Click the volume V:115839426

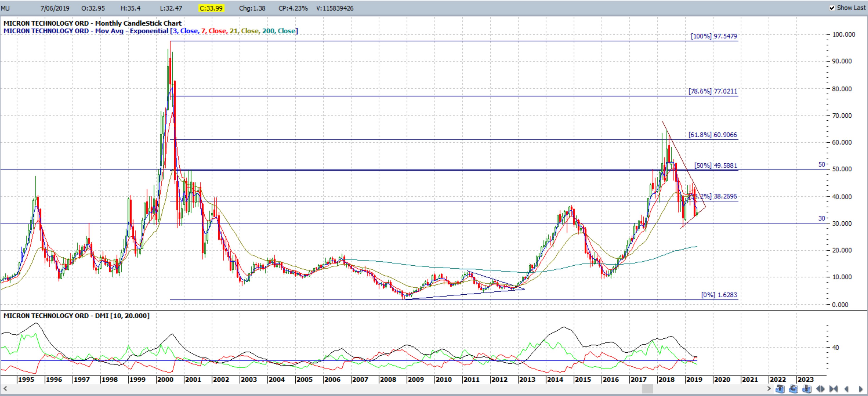335,8
